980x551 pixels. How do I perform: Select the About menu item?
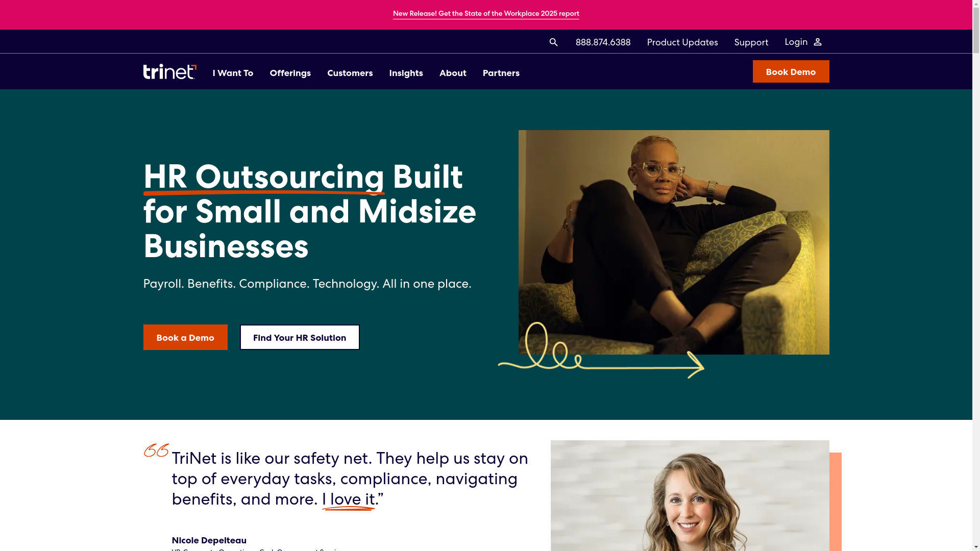tap(453, 73)
